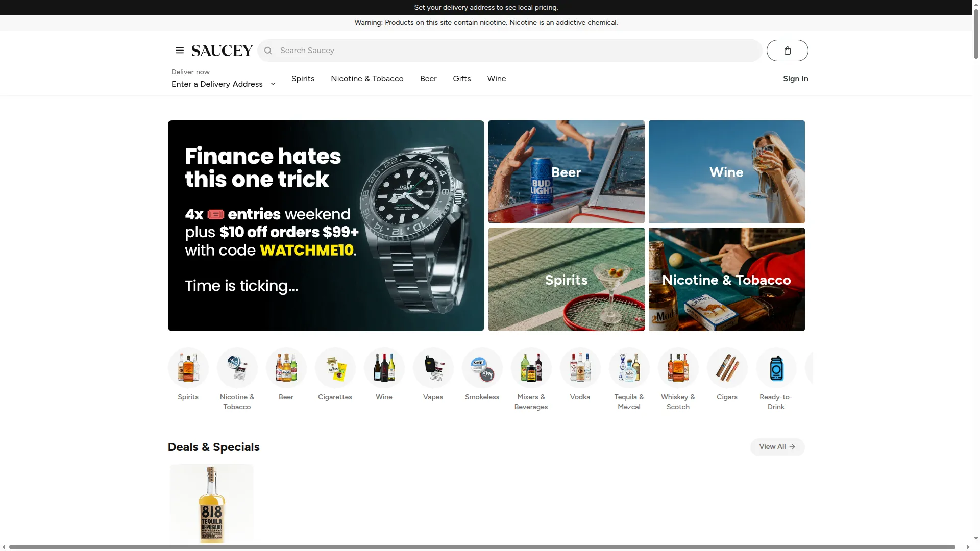Click the 'Set your delivery address' top banner
Image resolution: width=980 pixels, height=551 pixels.
click(486, 8)
